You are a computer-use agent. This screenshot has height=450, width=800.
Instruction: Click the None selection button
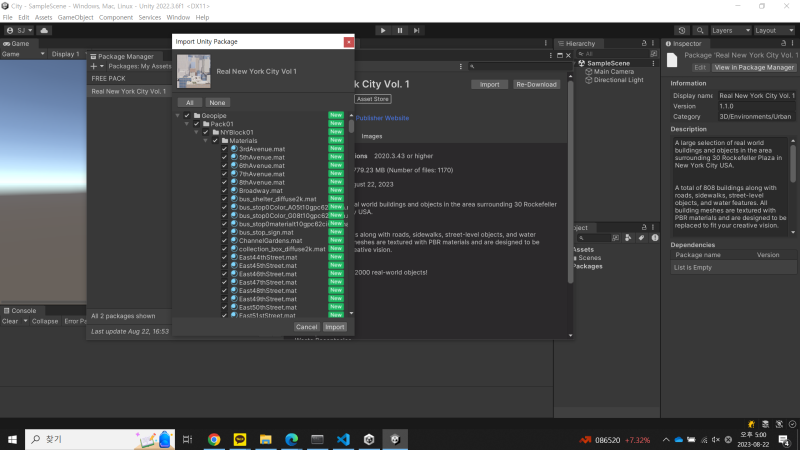[x=217, y=103]
